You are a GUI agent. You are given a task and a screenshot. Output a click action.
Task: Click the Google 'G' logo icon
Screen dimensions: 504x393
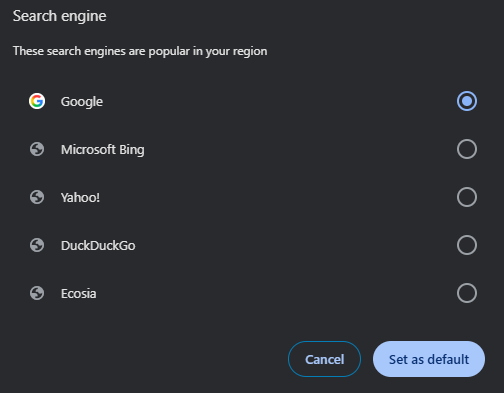(x=37, y=101)
